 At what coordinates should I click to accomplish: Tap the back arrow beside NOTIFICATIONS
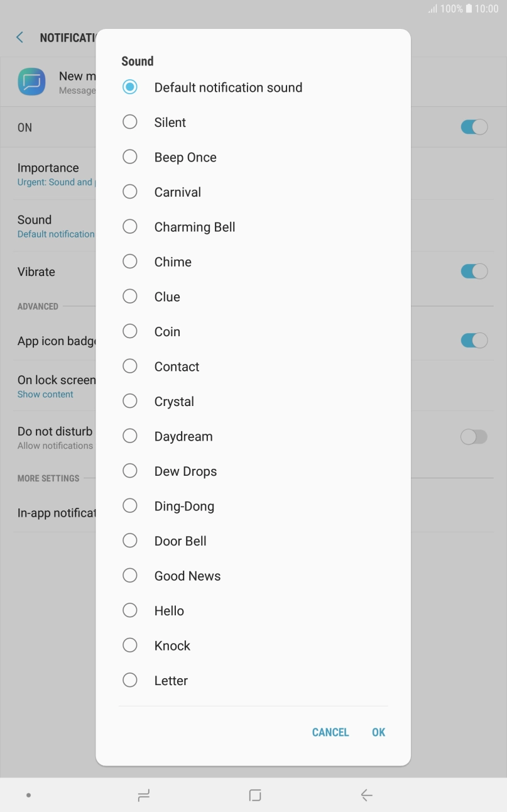[x=19, y=37]
